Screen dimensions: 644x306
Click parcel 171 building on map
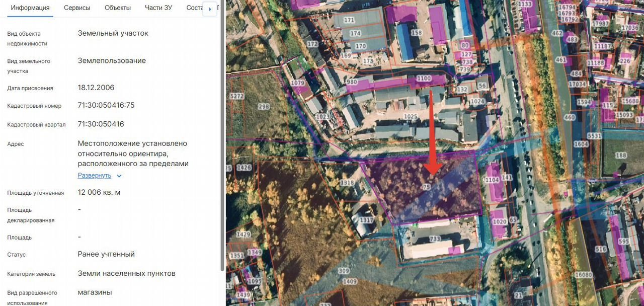349,21
